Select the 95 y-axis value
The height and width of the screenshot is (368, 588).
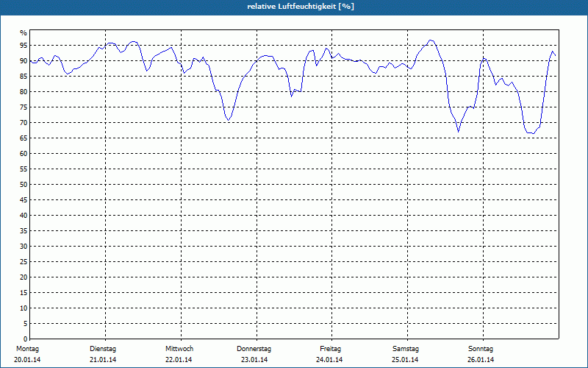[x=24, y=46]
